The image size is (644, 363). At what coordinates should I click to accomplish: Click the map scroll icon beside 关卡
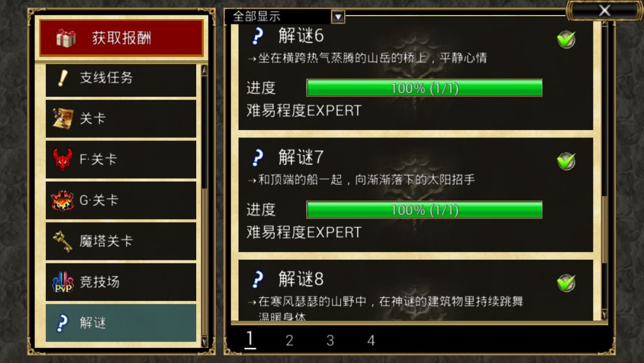point(63,118)
